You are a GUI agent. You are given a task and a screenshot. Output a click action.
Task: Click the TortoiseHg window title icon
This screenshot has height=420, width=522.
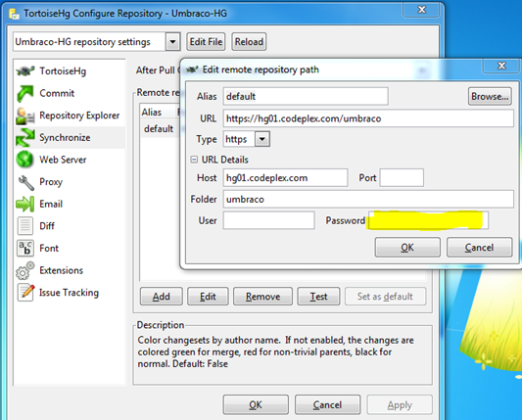pos(14,14)
